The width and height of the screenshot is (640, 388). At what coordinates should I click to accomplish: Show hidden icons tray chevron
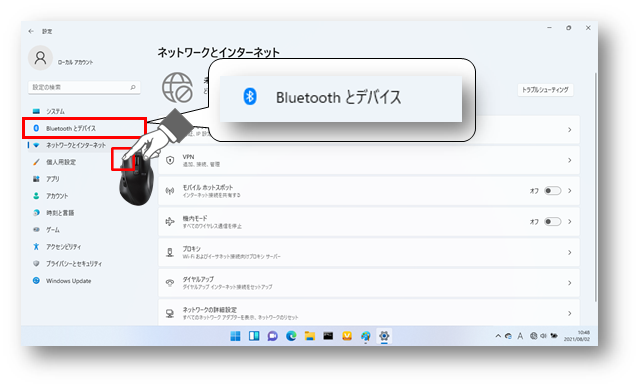498,336
